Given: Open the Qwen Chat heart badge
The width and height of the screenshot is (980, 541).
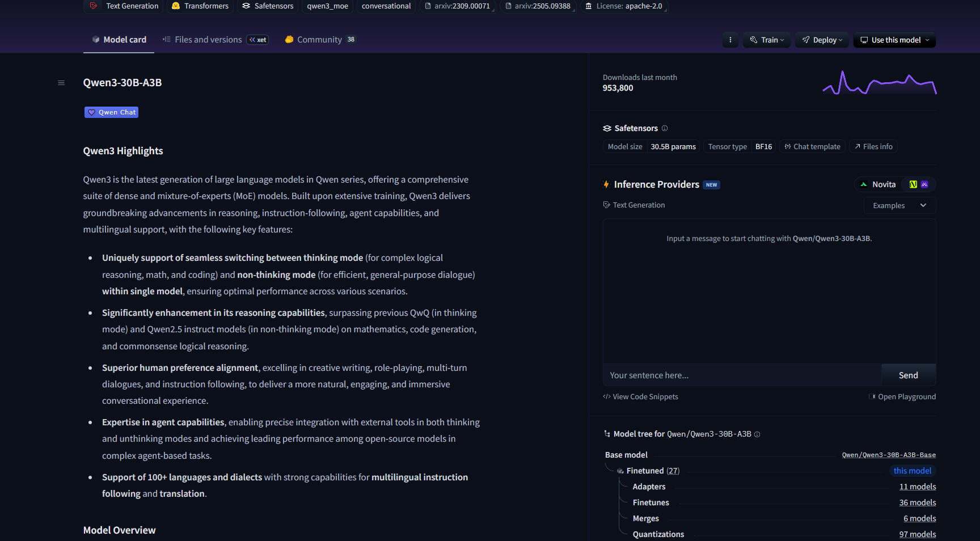Looking at the screenshot, I should (x=111, y=112).
